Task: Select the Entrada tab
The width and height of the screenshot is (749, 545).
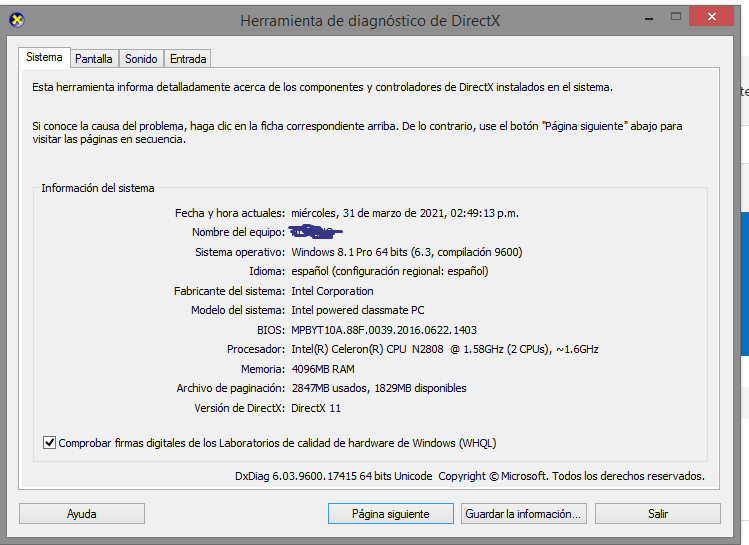Action: [x=188, y=59]
